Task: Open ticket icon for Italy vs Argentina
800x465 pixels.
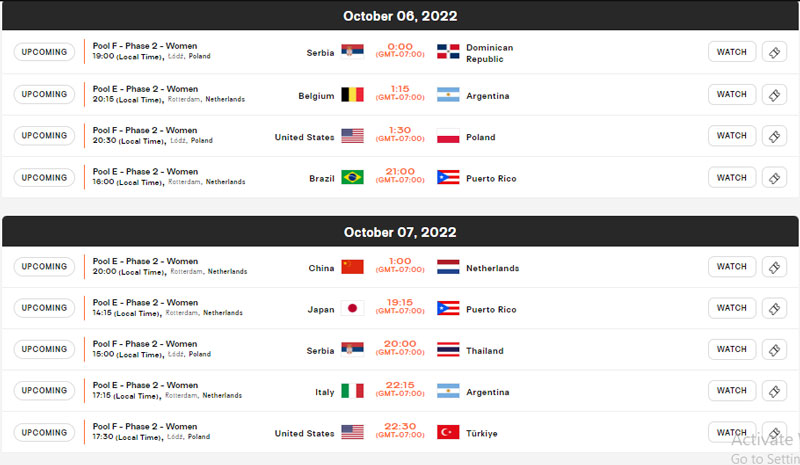Action: pyautogui.click(x=774, y=390)
